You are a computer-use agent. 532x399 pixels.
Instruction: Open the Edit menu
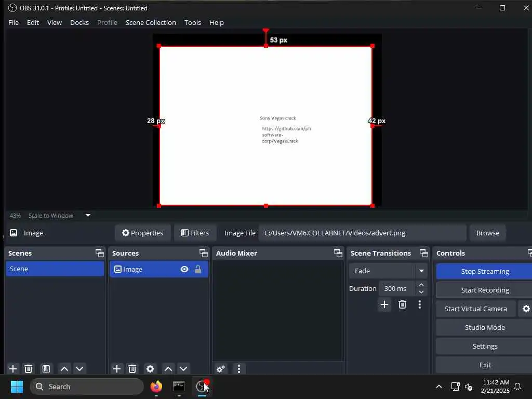click(33, 22)
